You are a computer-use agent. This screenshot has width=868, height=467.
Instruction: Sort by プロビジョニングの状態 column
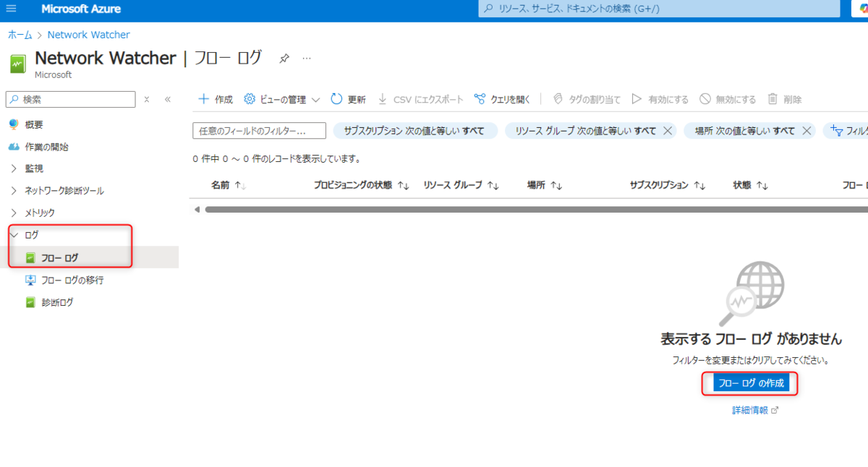coord(362,185)
